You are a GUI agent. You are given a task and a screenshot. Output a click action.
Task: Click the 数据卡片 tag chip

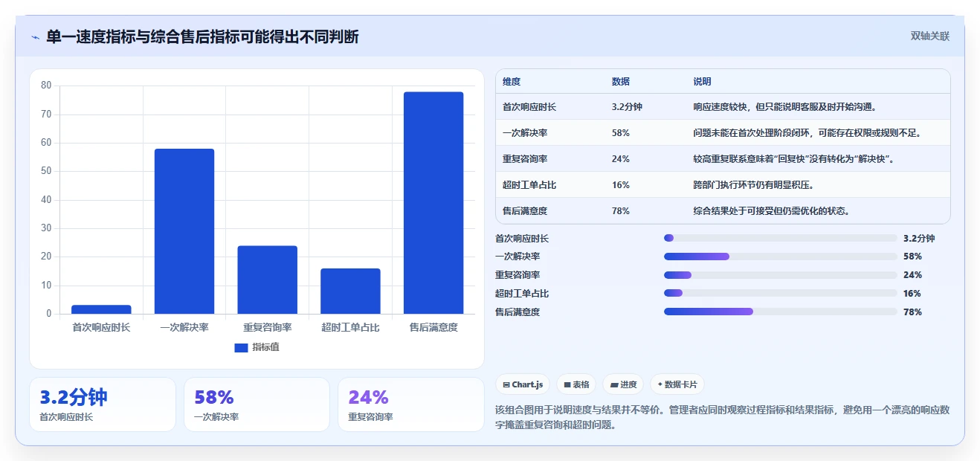(677, 384)
